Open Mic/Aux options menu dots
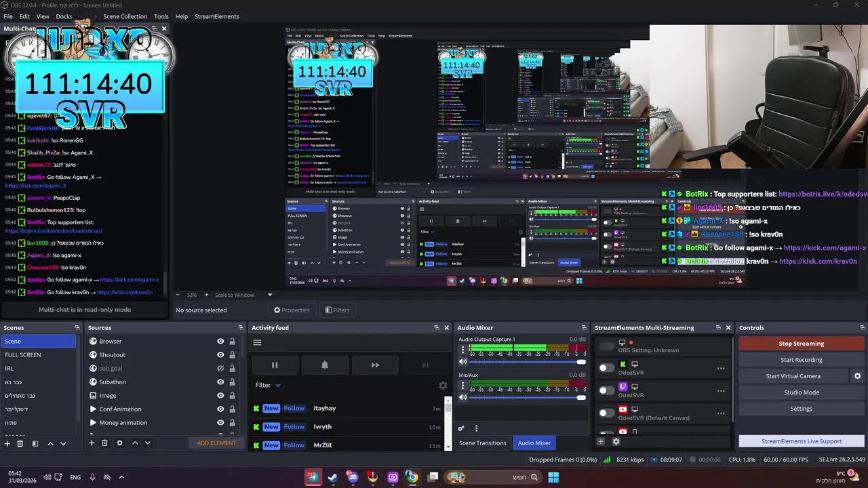The height and width of the screenshot is (488, 868). 463,385
